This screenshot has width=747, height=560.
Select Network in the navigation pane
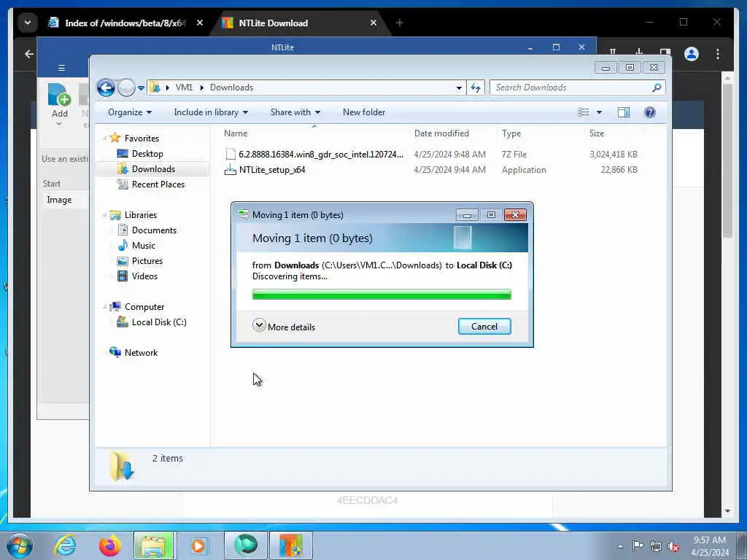click(141, 353)
